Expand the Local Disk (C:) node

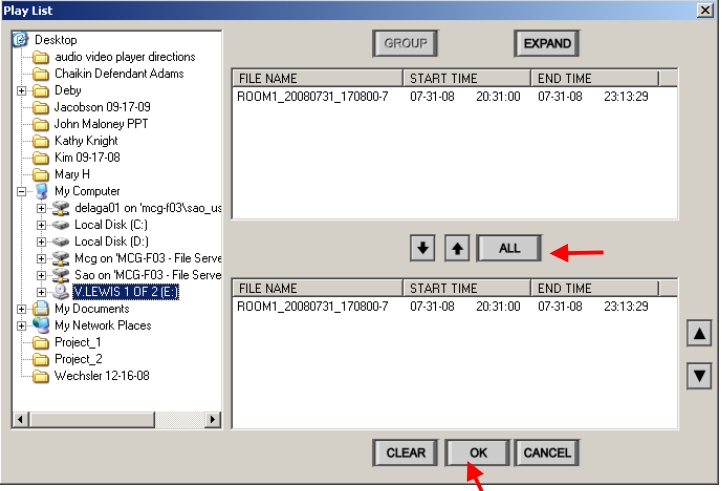click(41, 225)
